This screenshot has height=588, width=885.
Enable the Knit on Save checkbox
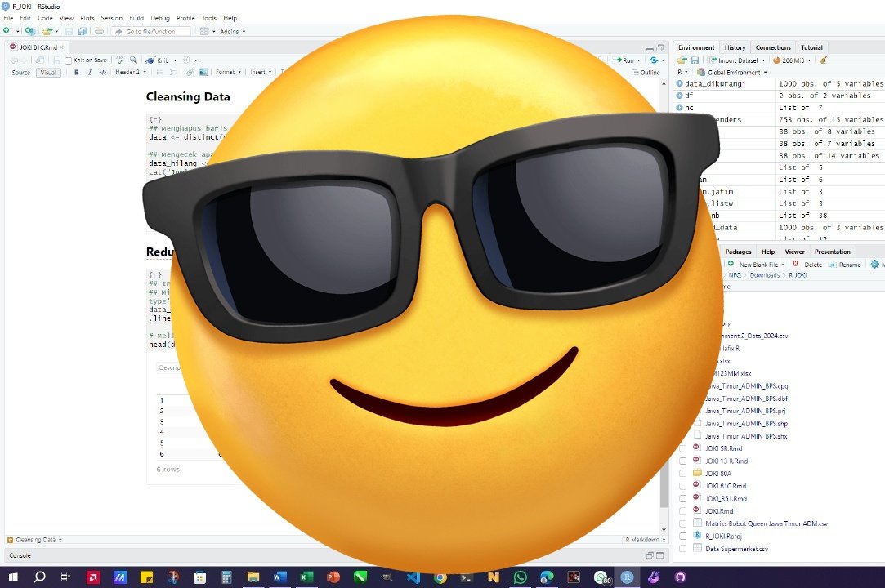click(x=69, y=60)
